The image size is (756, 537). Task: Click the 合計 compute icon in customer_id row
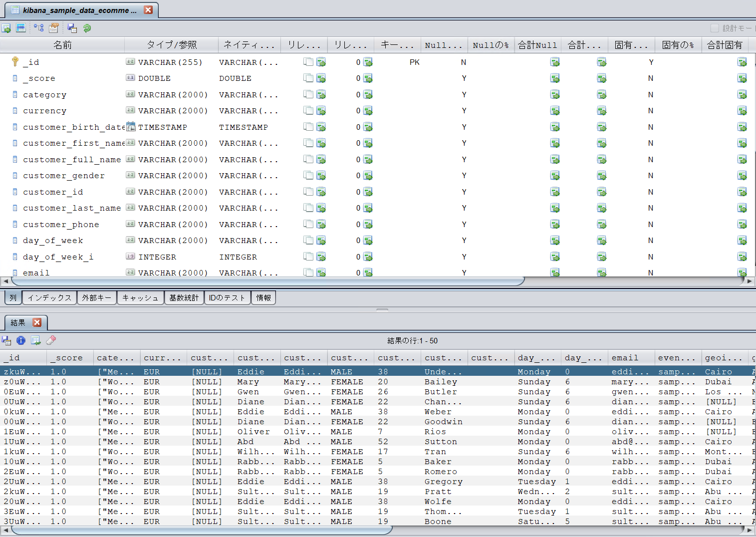click(602, 192)
